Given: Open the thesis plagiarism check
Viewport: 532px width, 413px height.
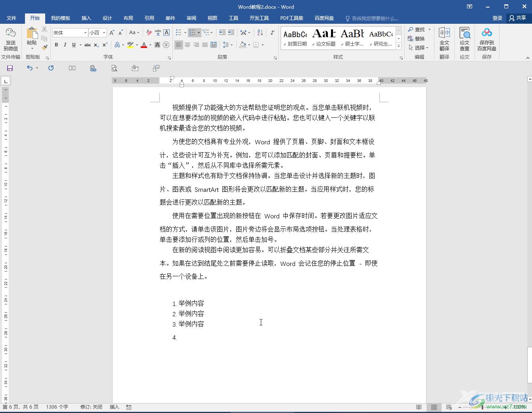Looking at the screenshot, I should coord(465,39).
